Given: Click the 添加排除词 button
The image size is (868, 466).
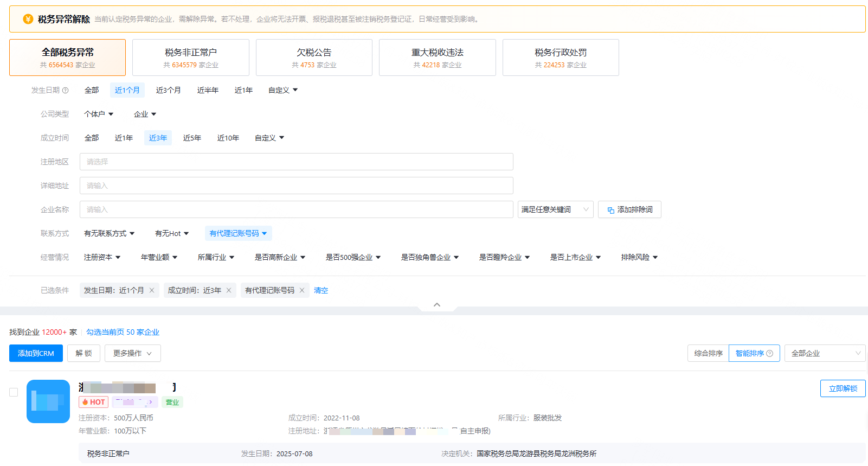Looking at the screenshot, I should (x=629, y=210).
